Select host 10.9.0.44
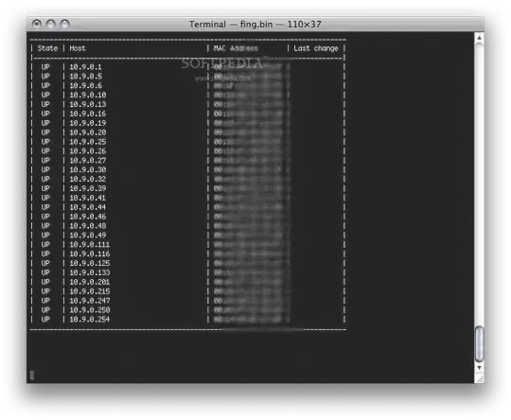Image resolution: width=511 pixels, height=420 pixels. (88, 207)
